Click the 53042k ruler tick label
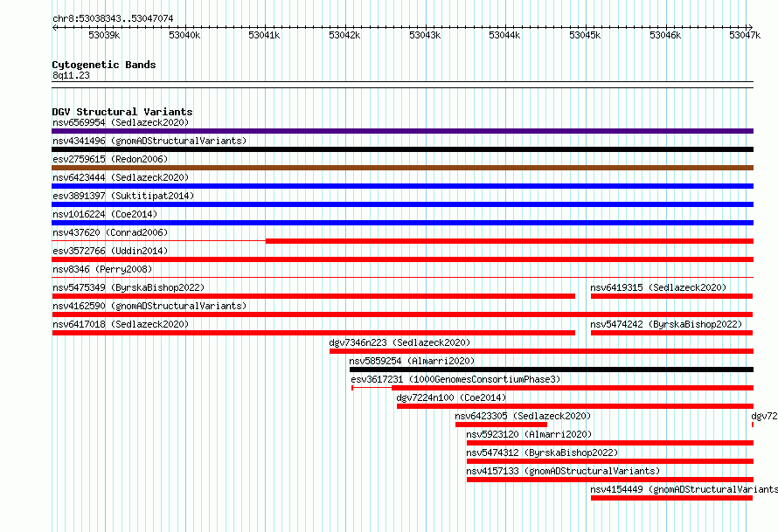 tap(344, 35)
